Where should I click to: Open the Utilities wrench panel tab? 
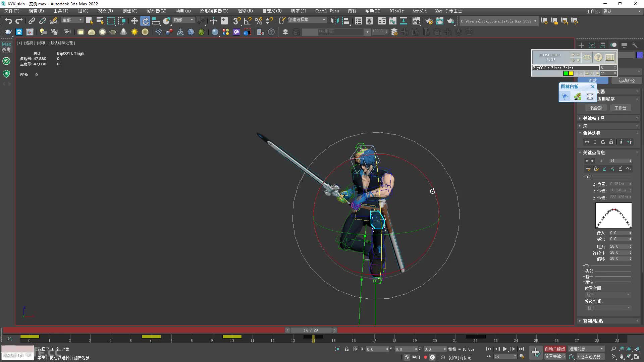pos(635,45)
